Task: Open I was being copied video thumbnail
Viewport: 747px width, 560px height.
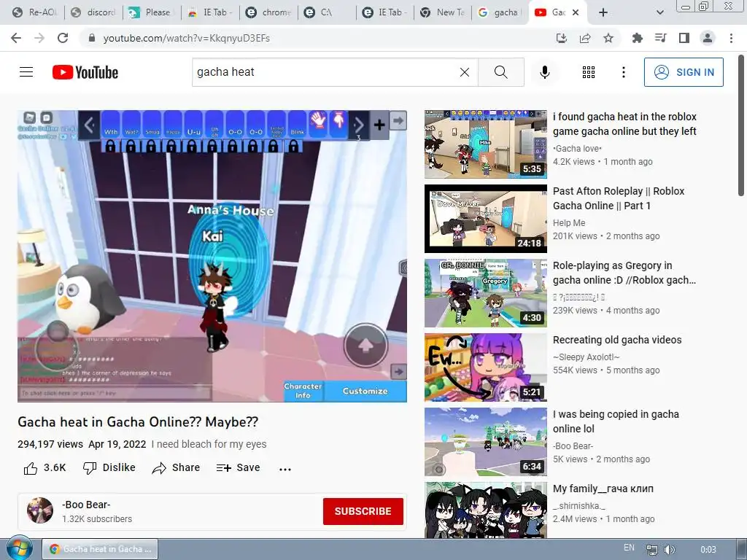Action: pyautogui.click(x=485, y=441)
